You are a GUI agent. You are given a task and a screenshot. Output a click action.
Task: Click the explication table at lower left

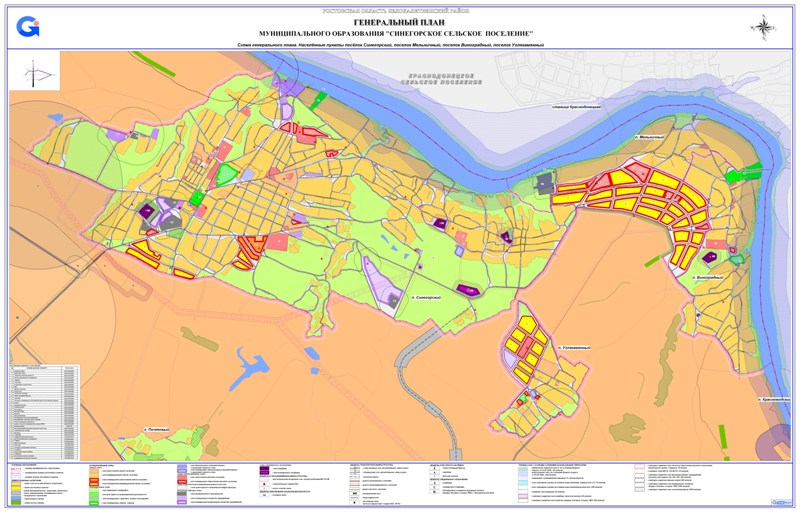click(43, 407)
